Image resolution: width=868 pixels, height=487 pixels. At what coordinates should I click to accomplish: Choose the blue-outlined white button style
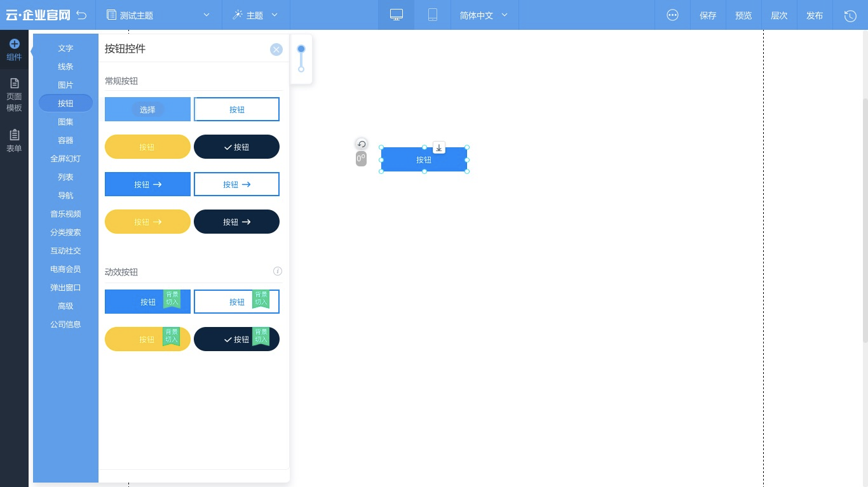tap(236, 109)
